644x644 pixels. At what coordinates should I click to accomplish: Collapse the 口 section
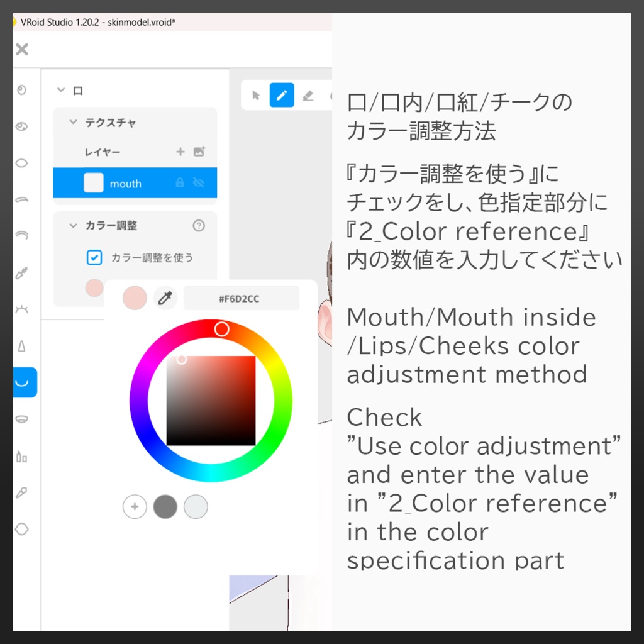coord(61,90)
